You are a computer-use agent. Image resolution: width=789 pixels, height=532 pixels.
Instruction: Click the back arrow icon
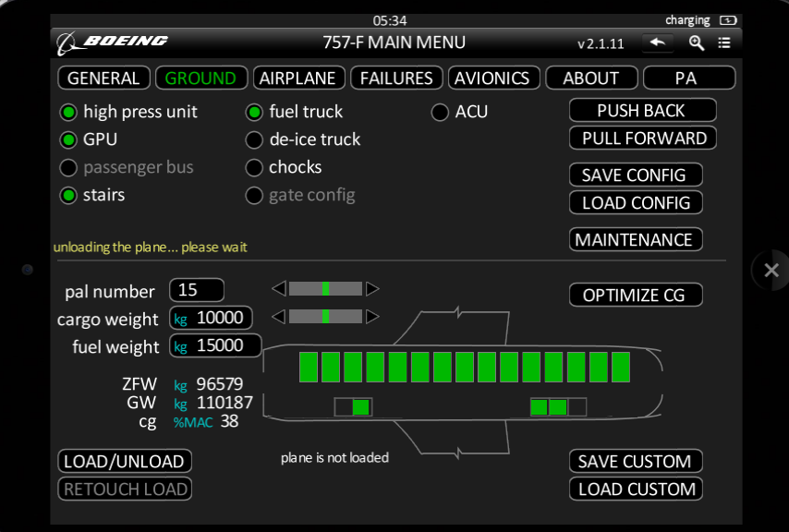click(x=657, y=42)
